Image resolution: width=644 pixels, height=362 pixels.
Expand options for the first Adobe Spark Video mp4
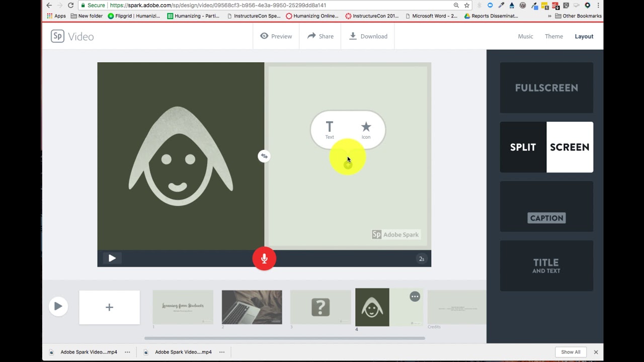click(x=127, y=352)
